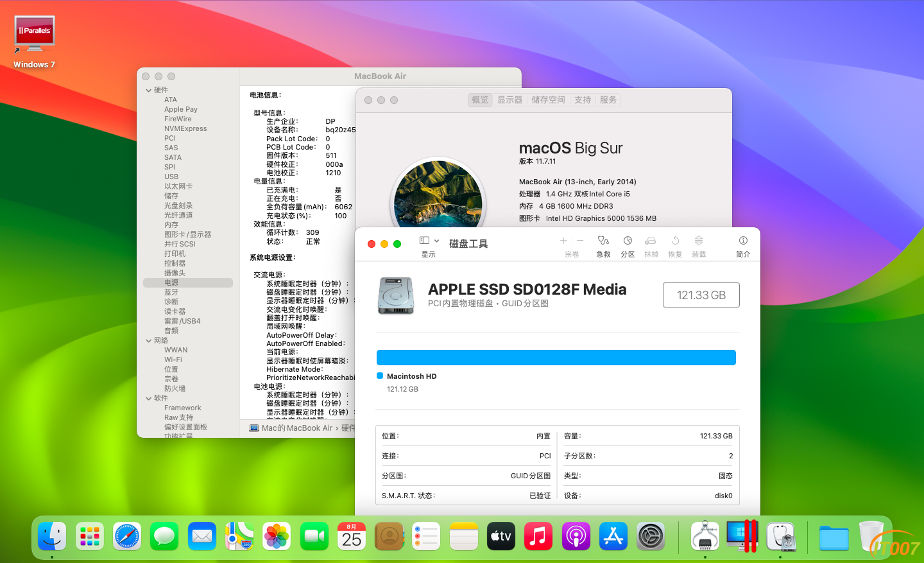Image resolution: width=924 pixels, height=563 pixels.
Task: Click the 121.33 GB capacity box
Action: (701, 295)
